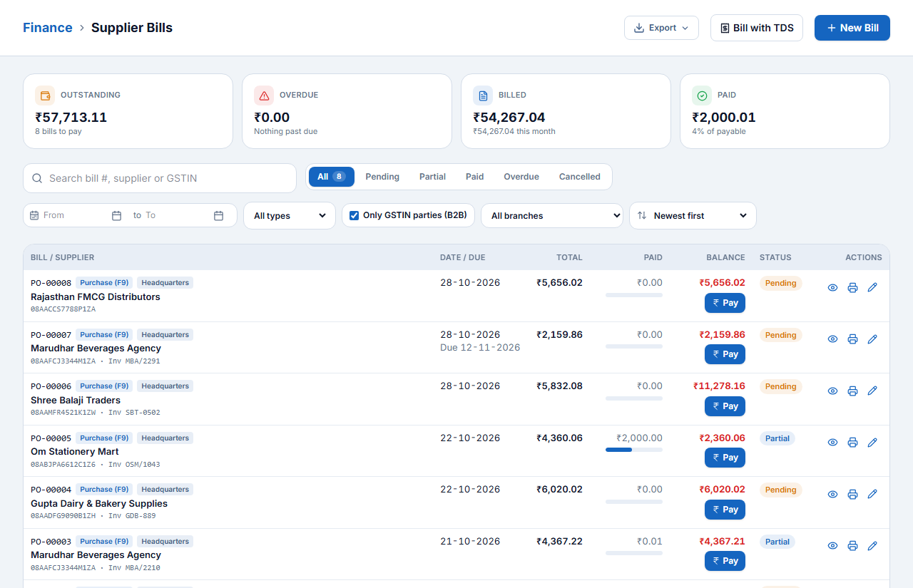This screenshot has width=913, height=588.
Task: Go to Finance breadcrumb link
Action: click(48, 28)
